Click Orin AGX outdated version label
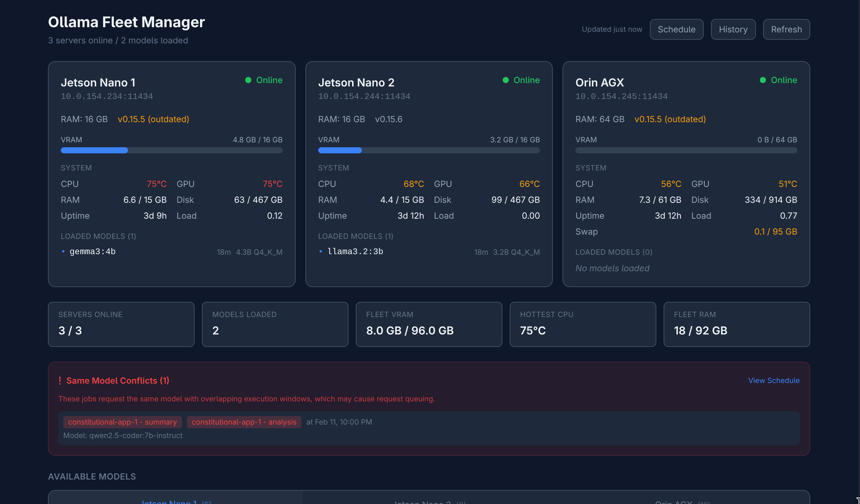Viewport: 860px width, 504px height. point(669,119)
